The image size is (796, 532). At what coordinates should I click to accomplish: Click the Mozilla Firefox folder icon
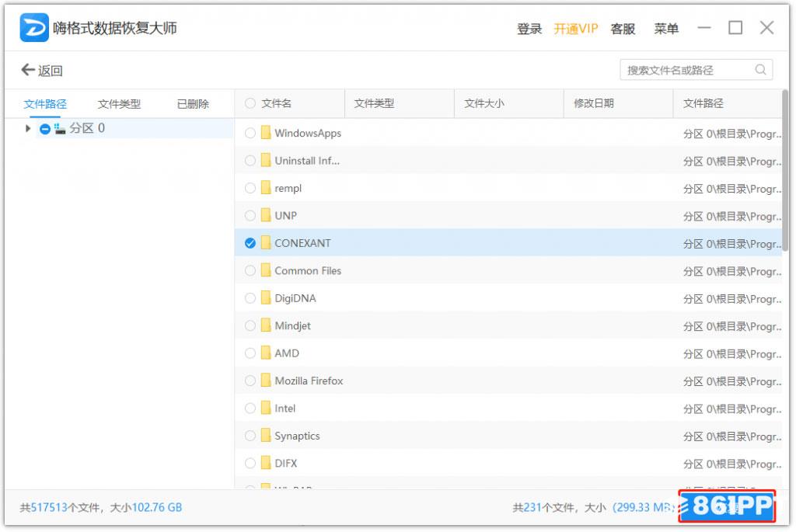point(266,381)
